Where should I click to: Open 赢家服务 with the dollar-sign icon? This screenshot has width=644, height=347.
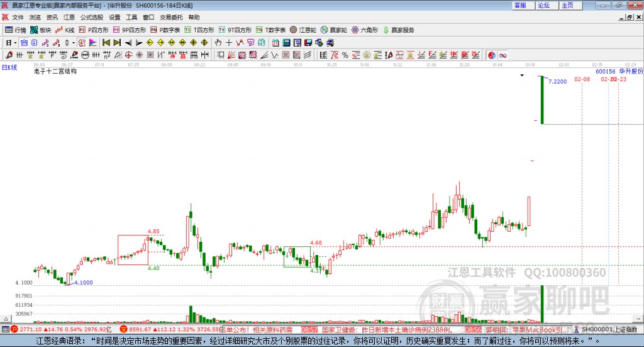coord(399,30)
